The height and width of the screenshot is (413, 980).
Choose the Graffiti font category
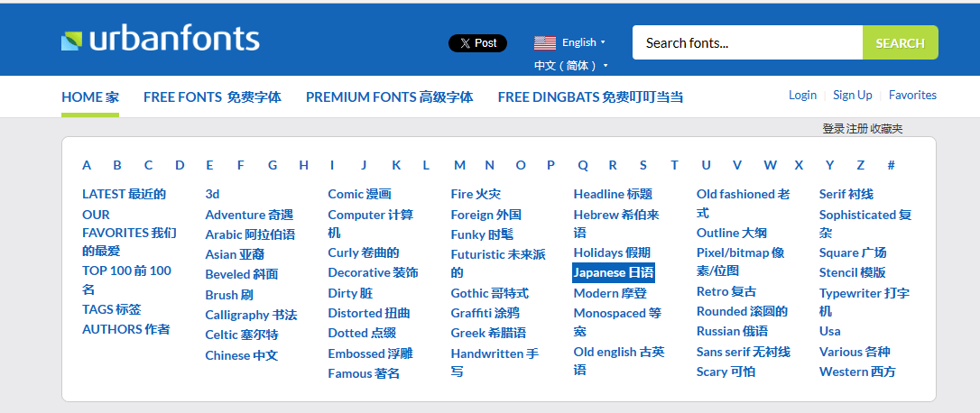485,313
